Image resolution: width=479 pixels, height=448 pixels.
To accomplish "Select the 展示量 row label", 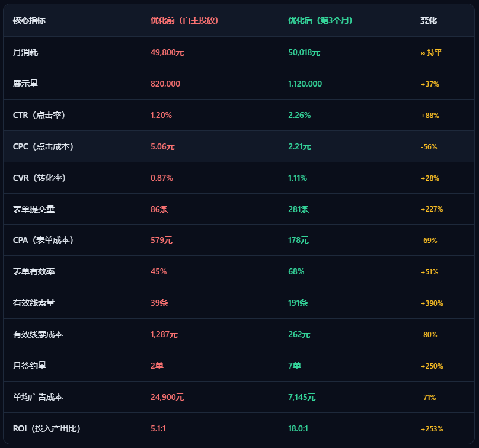I will click(x=25, y=84).
